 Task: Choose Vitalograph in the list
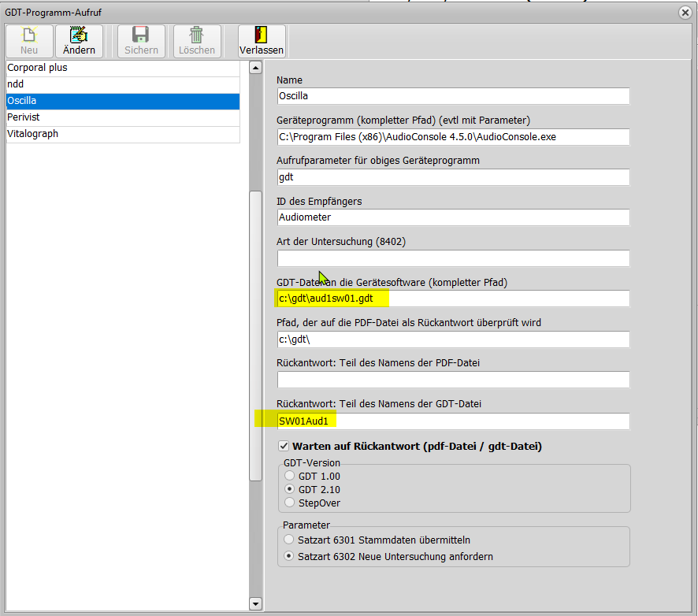click(x=122, y=134)
